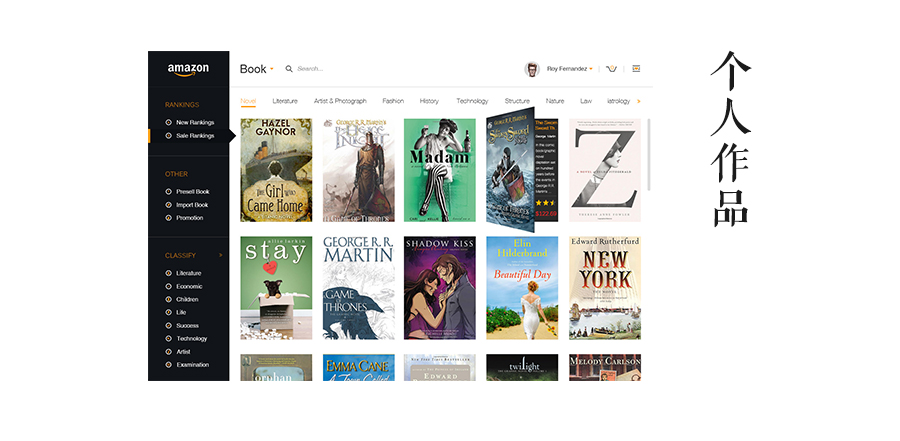The image size is (900, 441).
Task: Open Literature under CLASSIFY in the sidebar
Action: point(188,273)
